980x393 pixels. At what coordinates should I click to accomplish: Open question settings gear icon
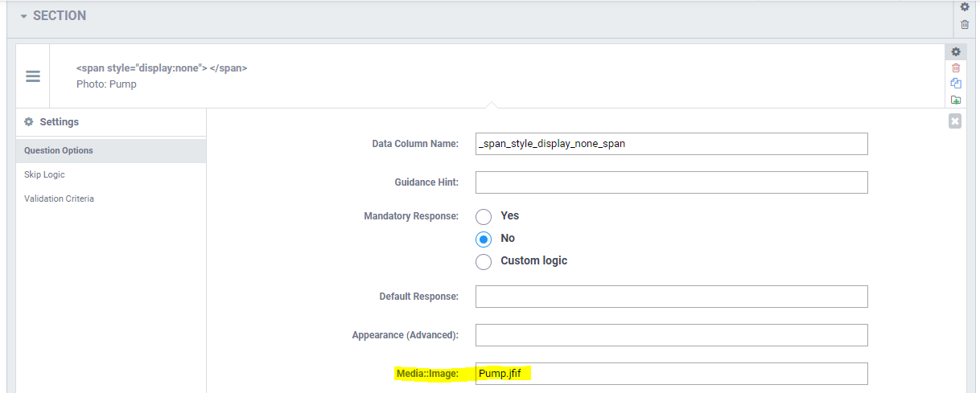[x=956, y=51]
